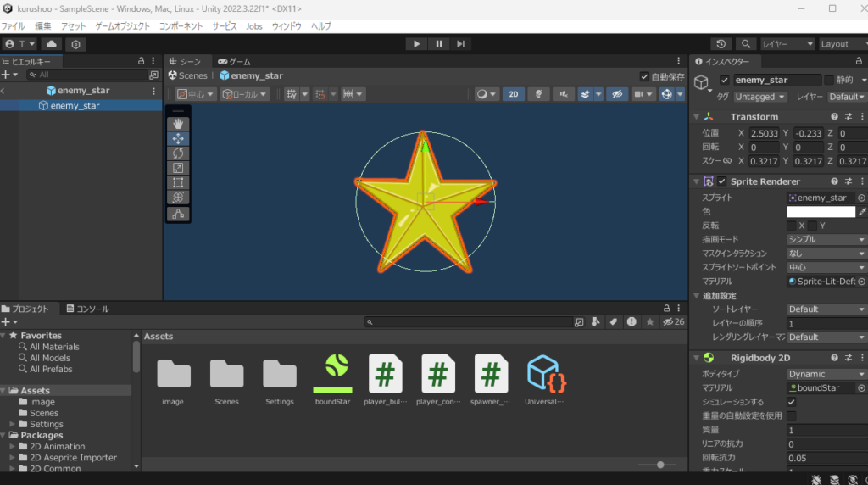Viewport: 868px width, 485px height.
Task: Open the Layout dropdown
Action: tap(842, 44)
